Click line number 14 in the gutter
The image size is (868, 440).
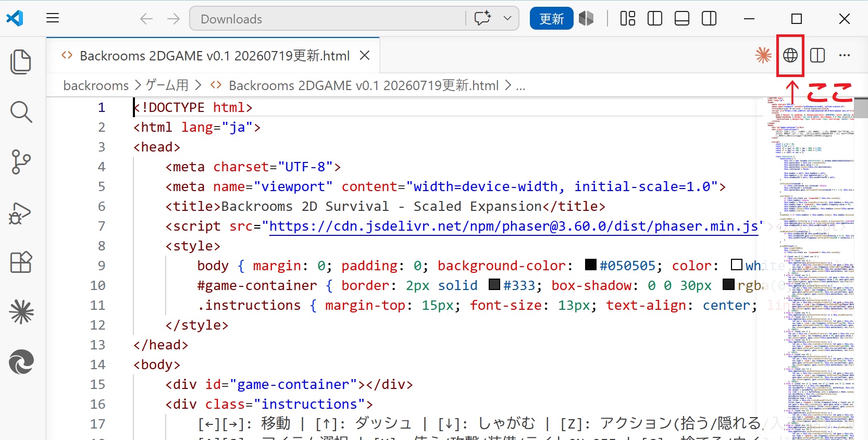(97, 364)
